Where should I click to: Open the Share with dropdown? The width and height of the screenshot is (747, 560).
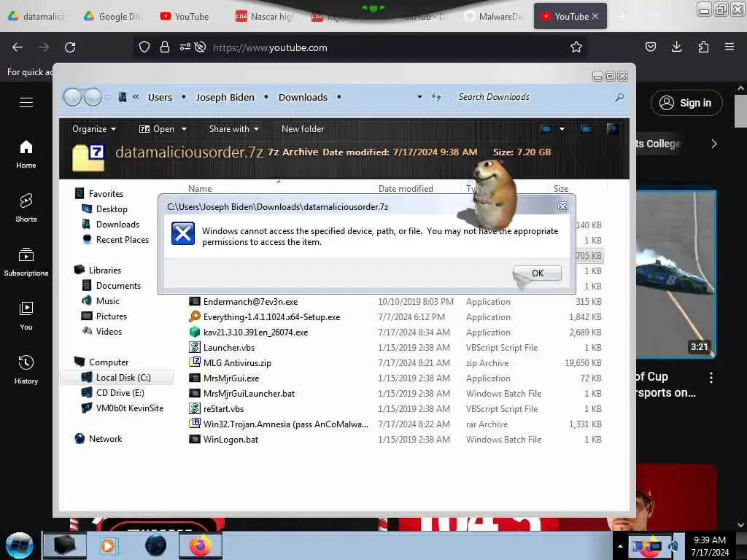[234, 129]
